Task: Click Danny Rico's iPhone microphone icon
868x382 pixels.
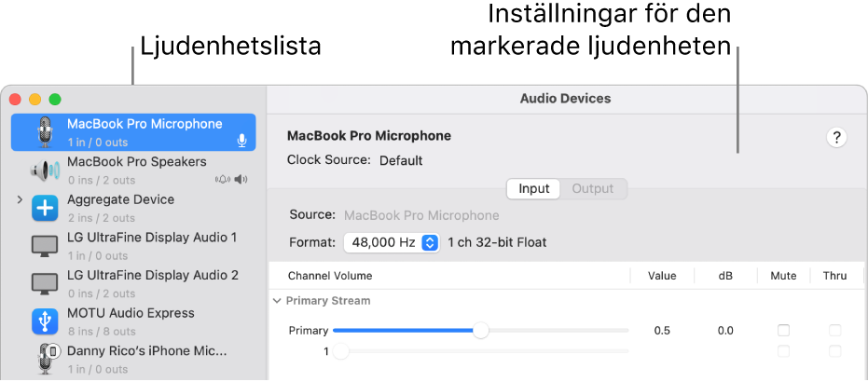Action: [x=47, y=359]
